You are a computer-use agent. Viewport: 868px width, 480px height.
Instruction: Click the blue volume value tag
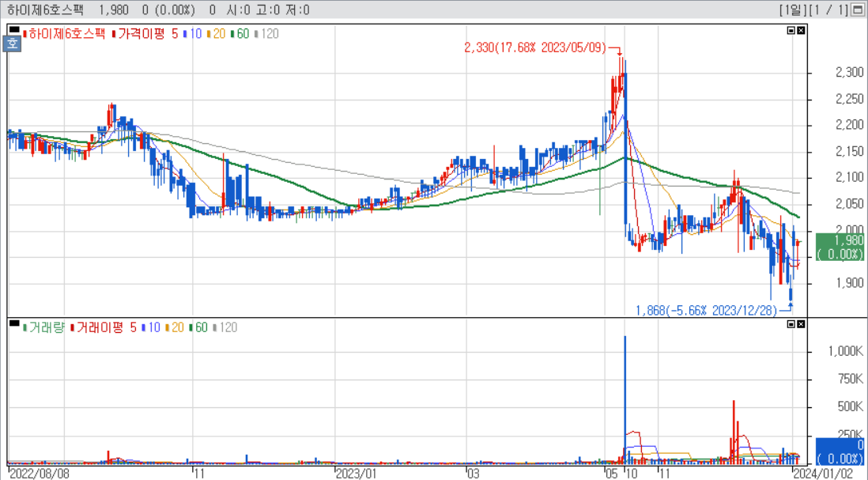click(840, 452)
